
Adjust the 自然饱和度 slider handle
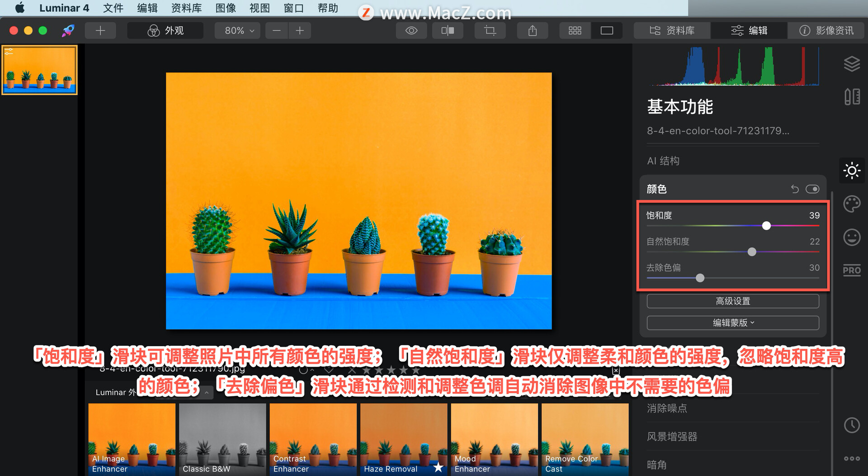pos(752,252)
